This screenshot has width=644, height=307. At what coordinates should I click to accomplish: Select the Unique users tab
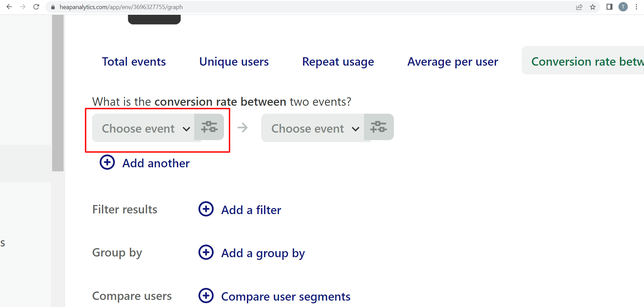(234, 62)
